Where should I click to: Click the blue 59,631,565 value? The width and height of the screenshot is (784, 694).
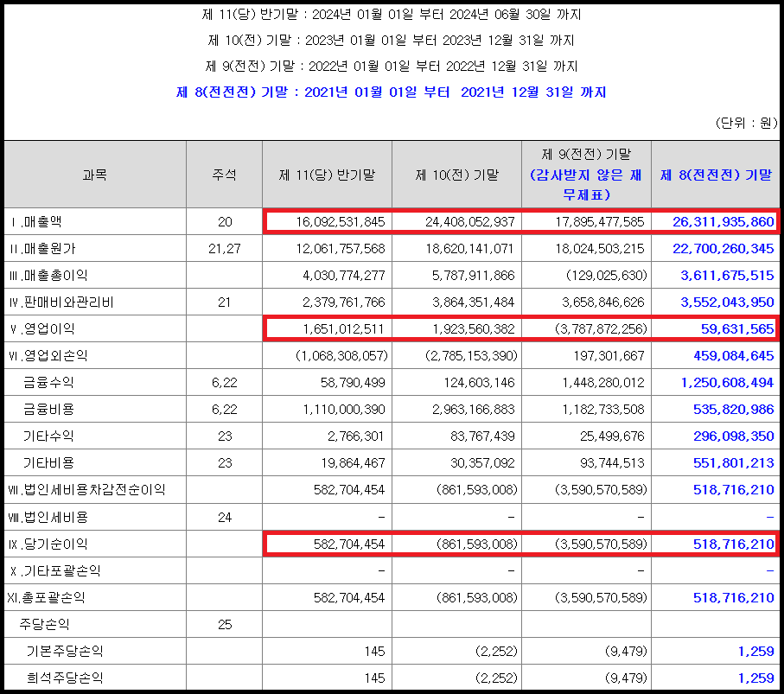tap(737, 329)
